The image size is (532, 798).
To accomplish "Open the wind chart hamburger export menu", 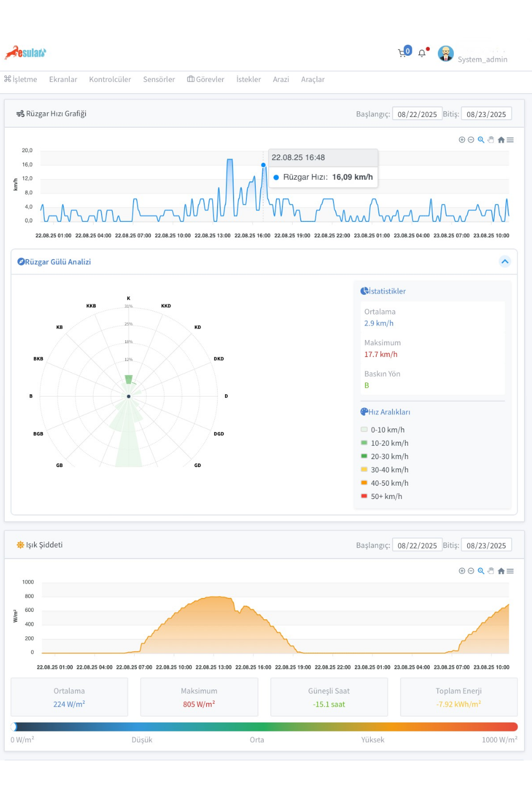I will pos(510,140).
